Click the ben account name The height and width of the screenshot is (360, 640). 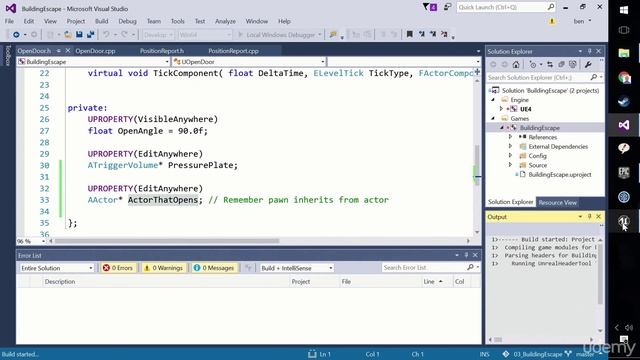coord(579,21)
